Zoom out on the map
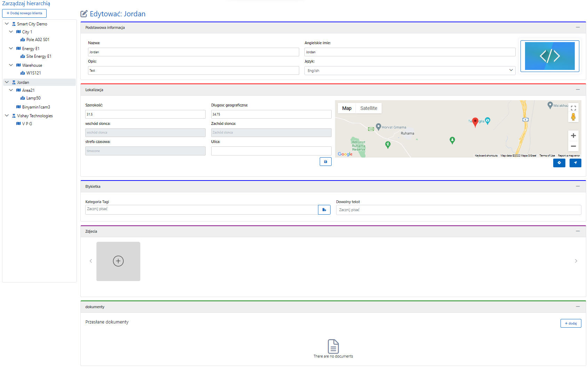 click(573, 146)
